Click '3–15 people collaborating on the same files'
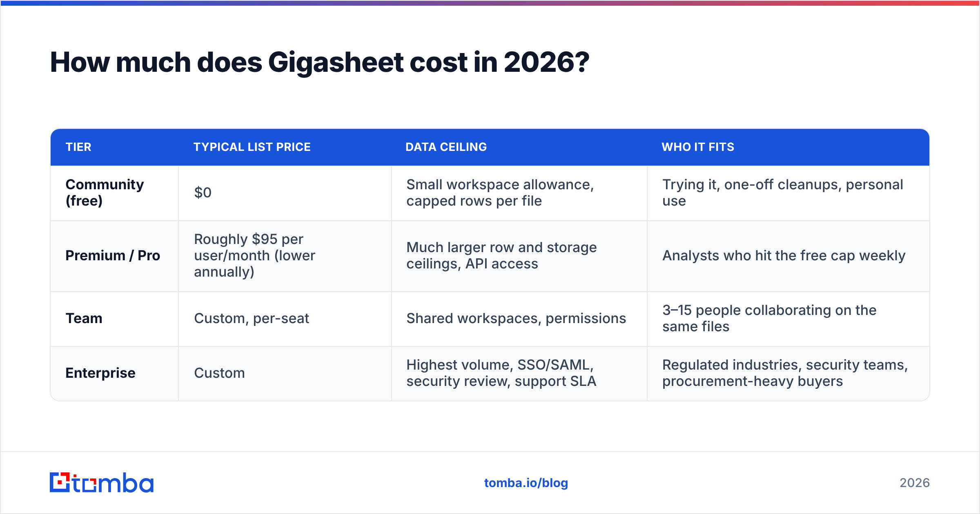 point(788,319)
